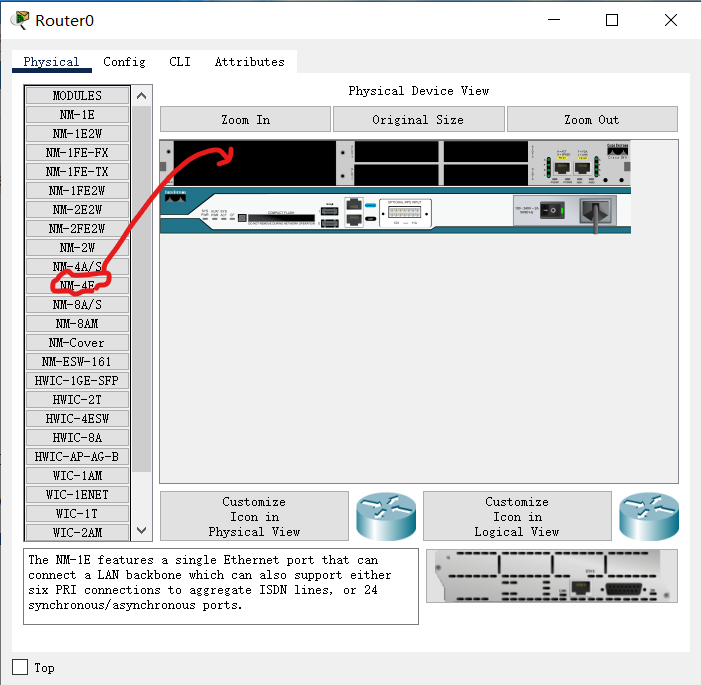Screen dimensions: 701x685
Task: Select the NM-1FE-TX module
Action: tap(77, 172)
